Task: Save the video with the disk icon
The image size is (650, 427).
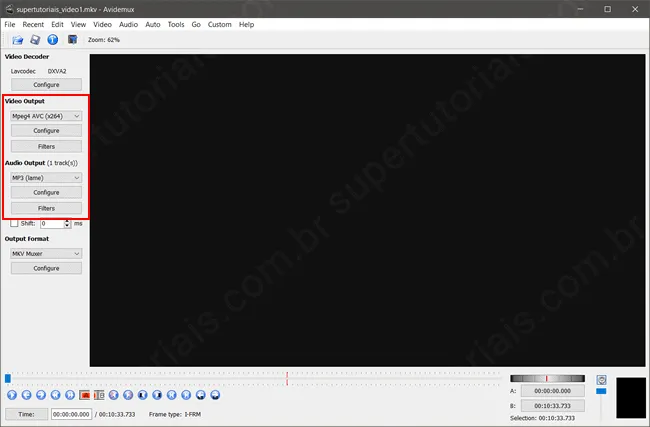Action: click(35, 40)
